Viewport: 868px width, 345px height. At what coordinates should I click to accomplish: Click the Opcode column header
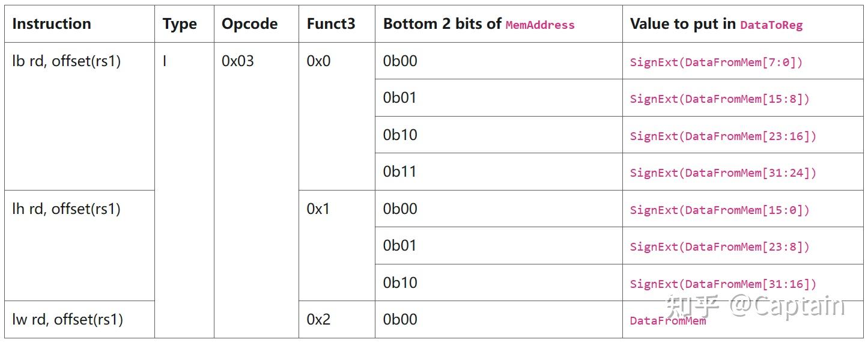coord(249,24)
